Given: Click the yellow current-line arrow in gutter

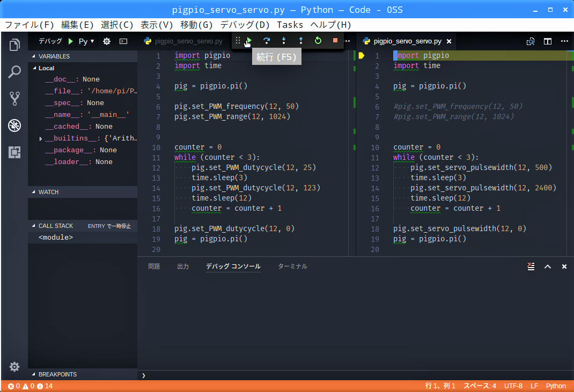Looking at the screenshot, I should point(362,56).
